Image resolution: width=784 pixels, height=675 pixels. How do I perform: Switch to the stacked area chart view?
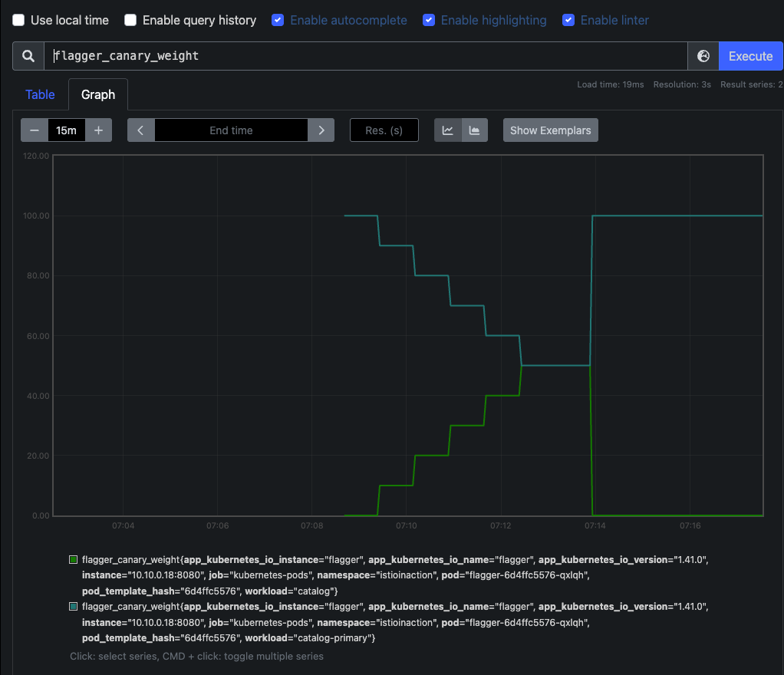coord(475,130)
